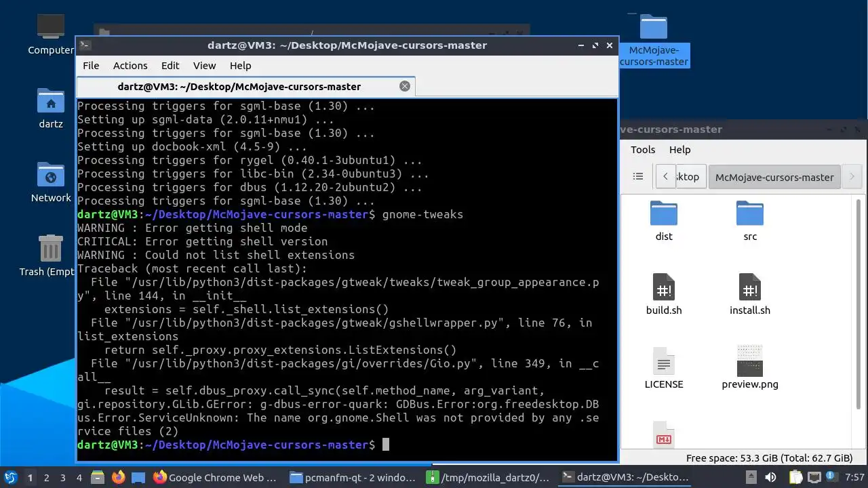Select the install.sh script file
This screenshot has width=868, height=488.
(x=750, y=294)
